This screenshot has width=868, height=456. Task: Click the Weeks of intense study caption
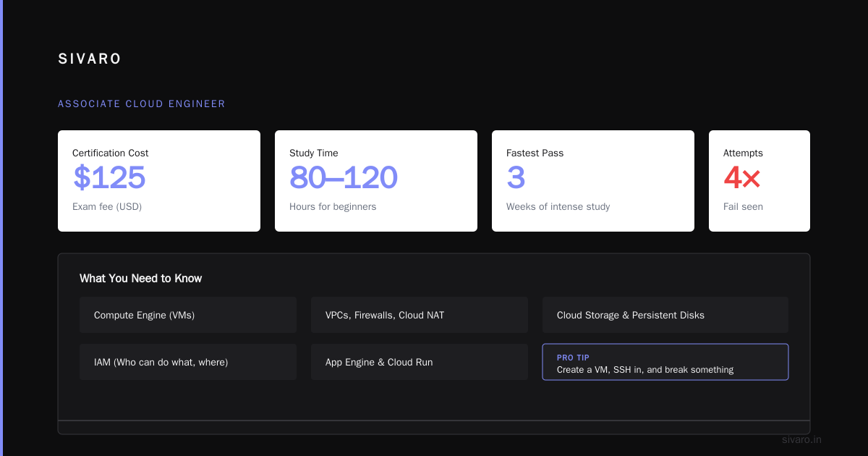(558, 207)
